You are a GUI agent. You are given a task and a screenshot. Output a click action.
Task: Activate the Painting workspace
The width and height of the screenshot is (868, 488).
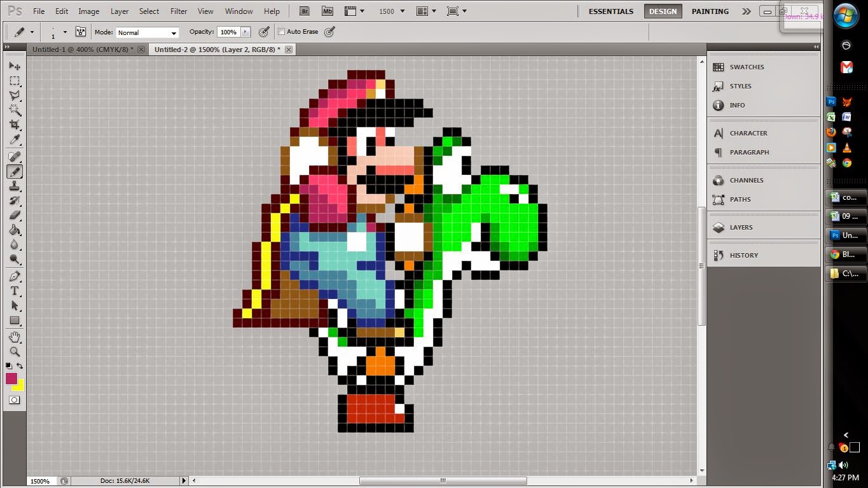(x=709, y=11)
